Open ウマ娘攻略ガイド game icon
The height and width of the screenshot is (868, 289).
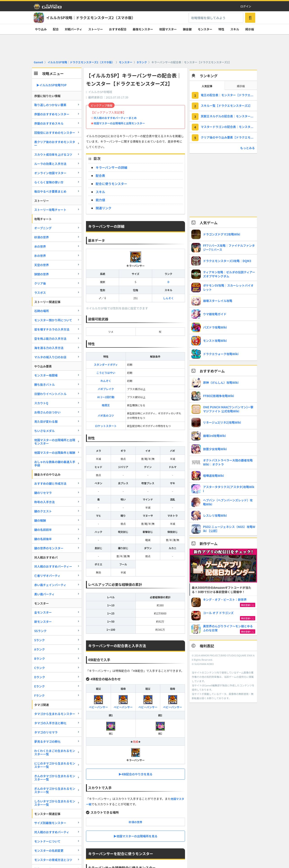[196, 314]
